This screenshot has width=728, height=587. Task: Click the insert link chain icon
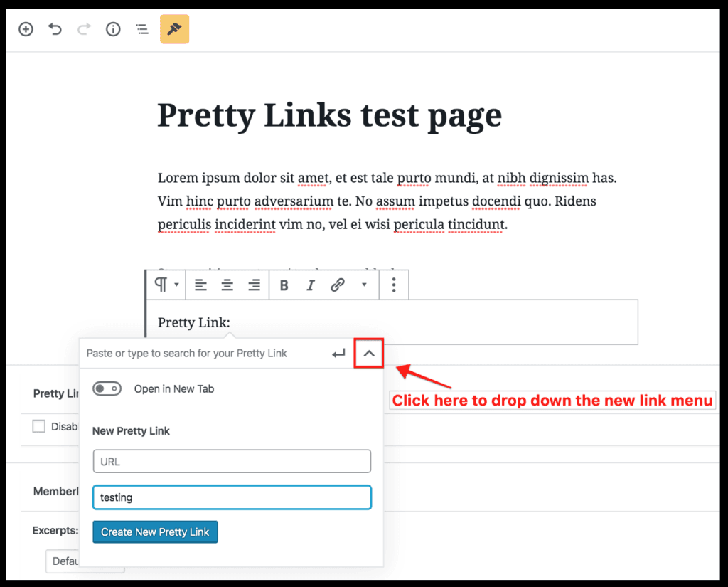pos(338,285)
